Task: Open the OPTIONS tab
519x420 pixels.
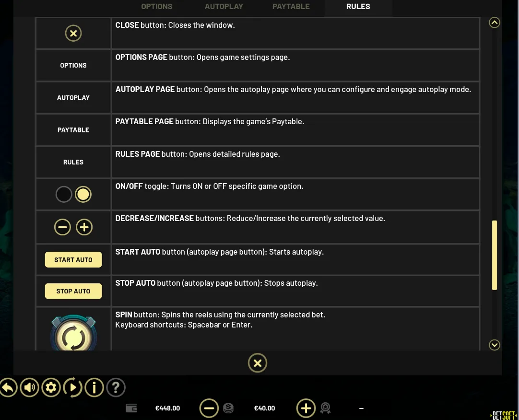Action: click(156, 7)
